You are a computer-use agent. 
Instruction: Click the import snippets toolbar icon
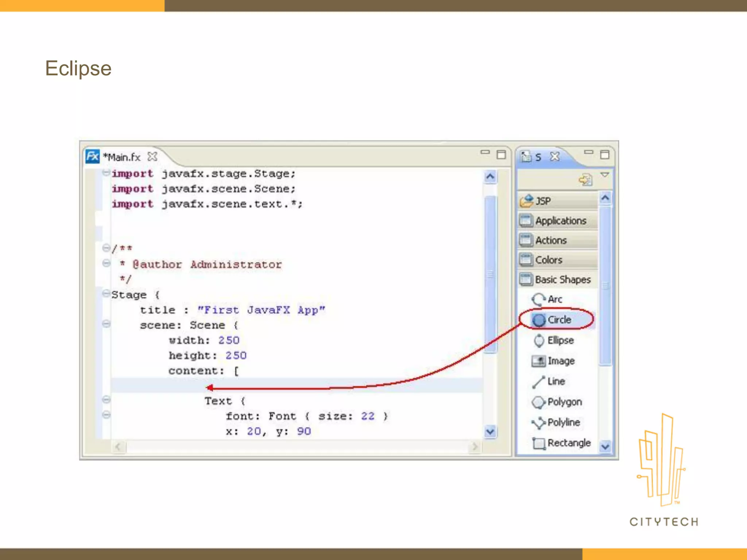(586, 179)
